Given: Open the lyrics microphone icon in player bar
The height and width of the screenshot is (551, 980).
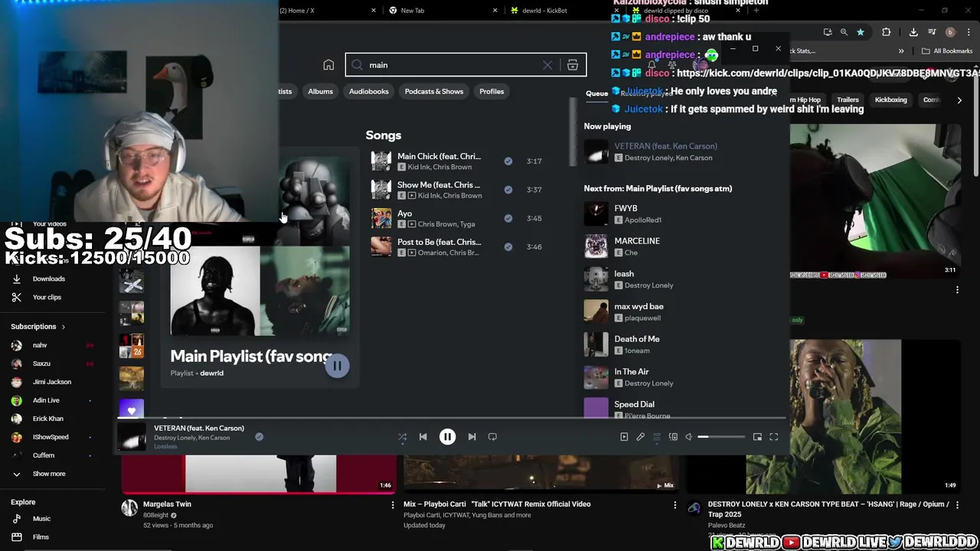Looking at the screenshot, I should pos(640,437).
